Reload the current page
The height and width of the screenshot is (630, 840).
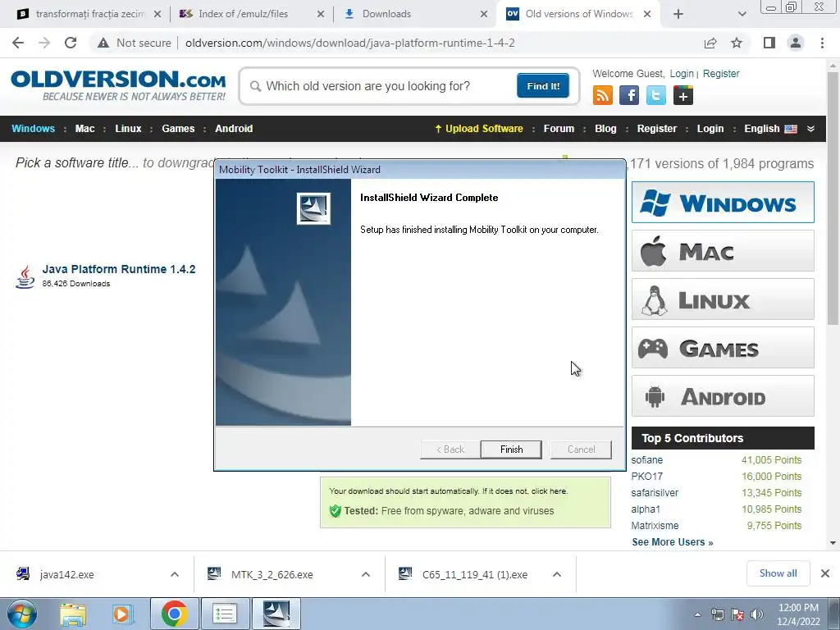(71, 43)
